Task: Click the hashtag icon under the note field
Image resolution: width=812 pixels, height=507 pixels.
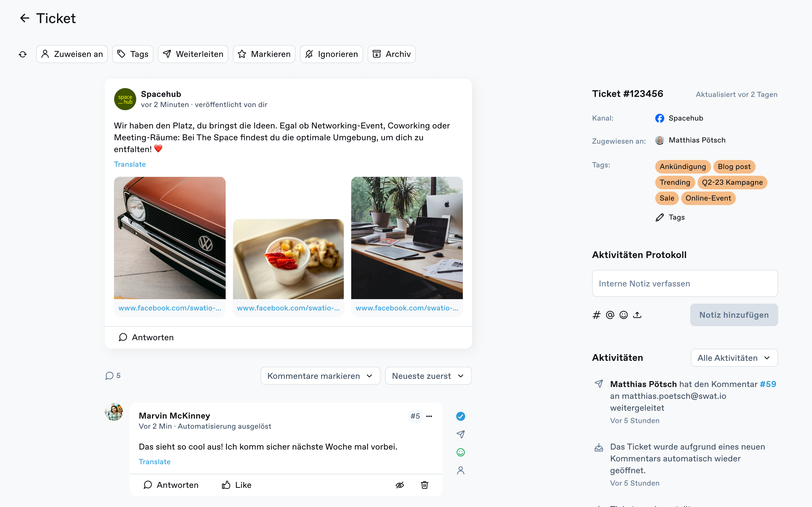Action: (x=596, y=315)
